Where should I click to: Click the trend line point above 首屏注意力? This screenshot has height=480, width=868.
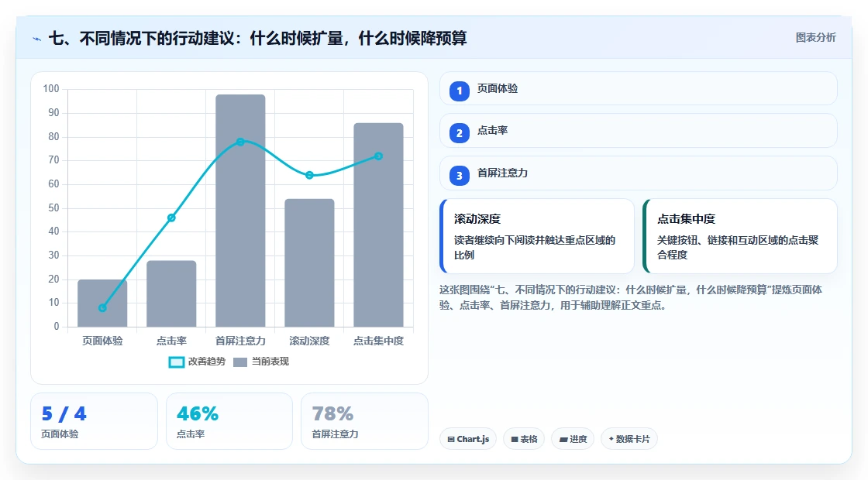240,142
